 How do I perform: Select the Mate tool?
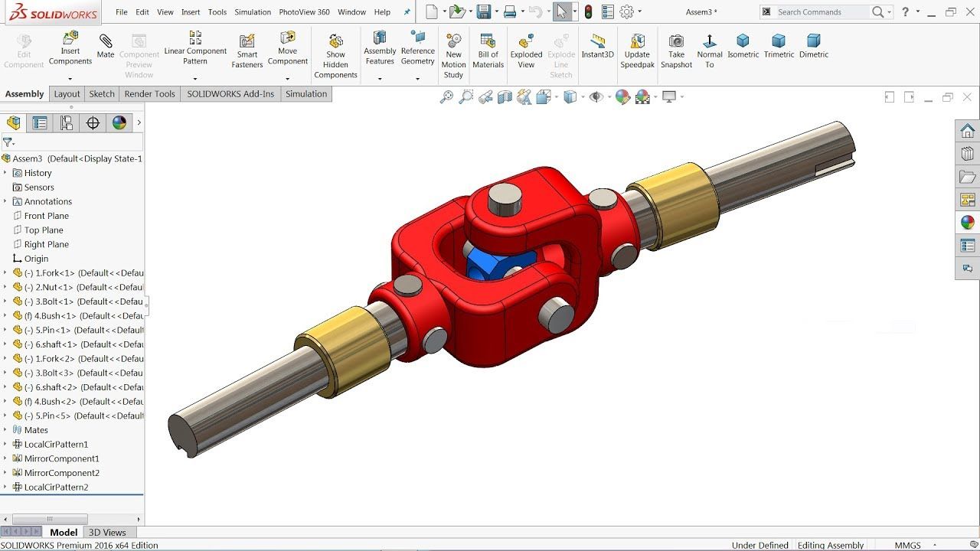click(x=106, y=47)
